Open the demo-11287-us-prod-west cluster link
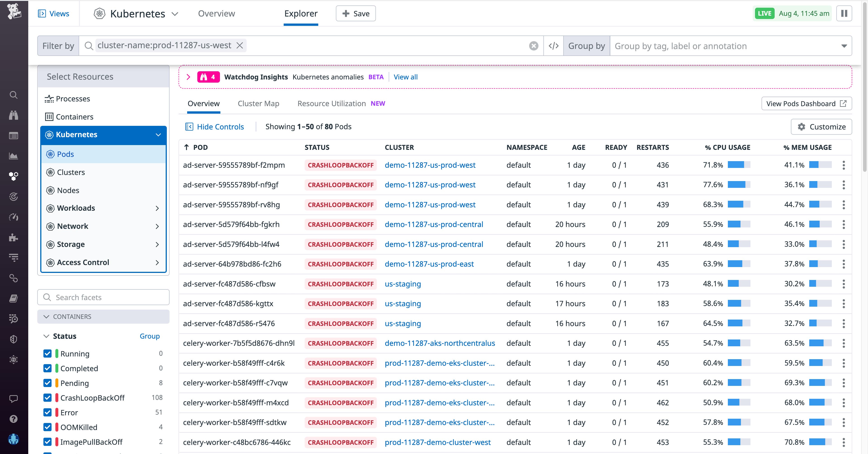Viewport: 868px width, 454px height. pyautogui.click(x=430, y=165)
